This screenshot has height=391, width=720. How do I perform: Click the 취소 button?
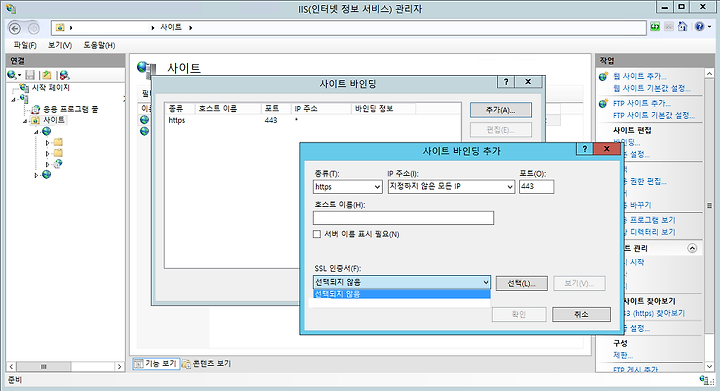point(581,314)
